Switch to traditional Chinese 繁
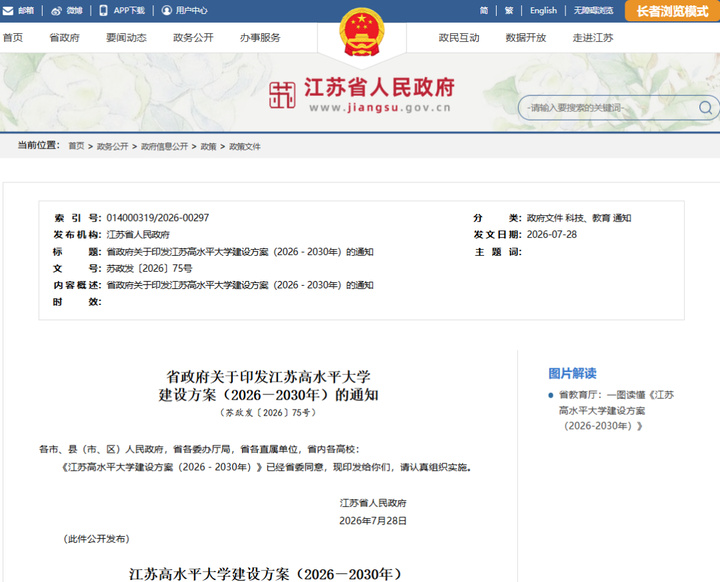Screen dimensions: 720x582 pos(509,11)
